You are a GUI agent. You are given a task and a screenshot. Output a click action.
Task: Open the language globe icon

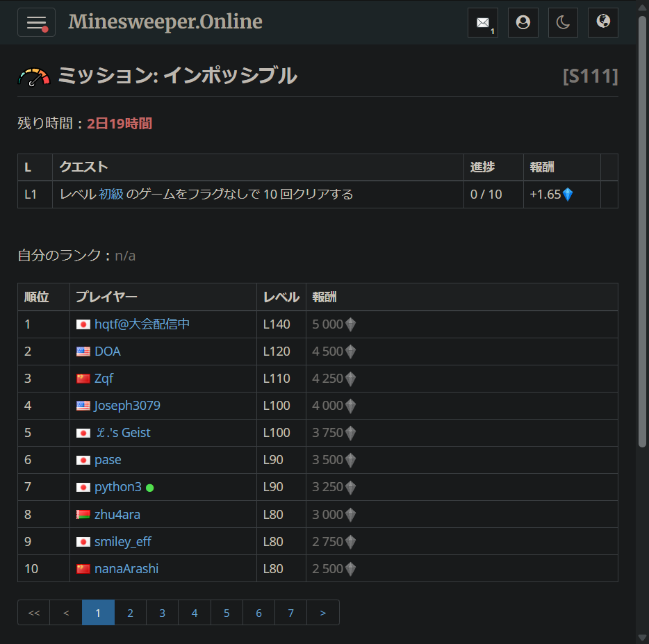tap(603, 22)
